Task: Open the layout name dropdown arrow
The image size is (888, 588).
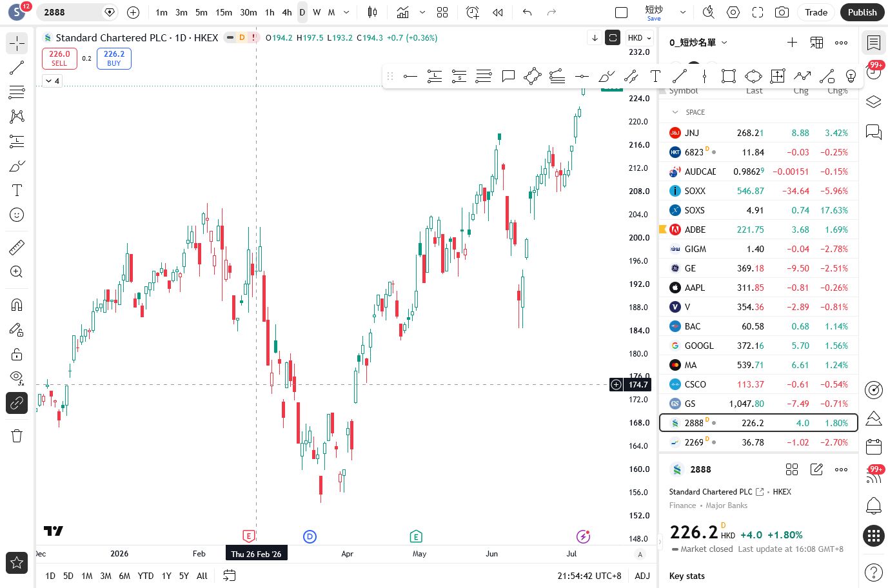Action: point(683,12)
